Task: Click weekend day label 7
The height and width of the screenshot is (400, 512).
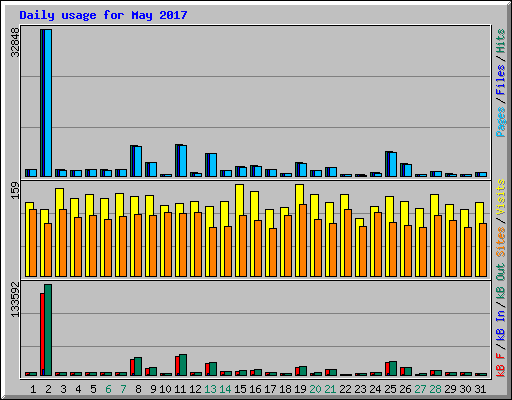Action: coord(123,389)
